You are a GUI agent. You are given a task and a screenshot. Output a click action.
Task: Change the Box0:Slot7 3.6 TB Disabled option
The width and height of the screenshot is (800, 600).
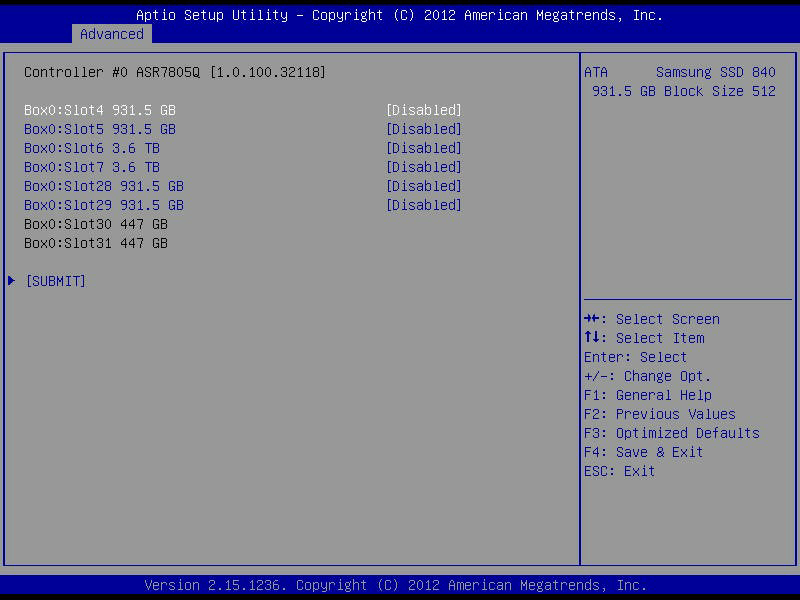[x=423, y=167]
